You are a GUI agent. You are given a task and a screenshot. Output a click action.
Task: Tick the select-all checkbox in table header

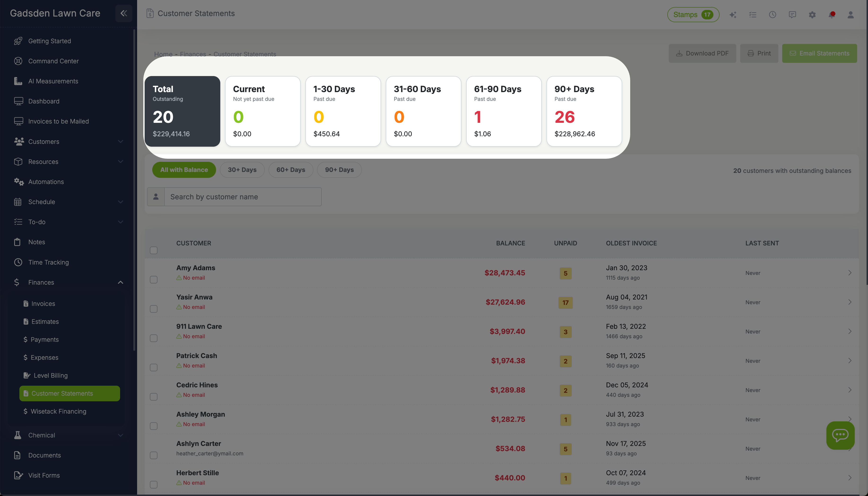click(x=154, y=250)
